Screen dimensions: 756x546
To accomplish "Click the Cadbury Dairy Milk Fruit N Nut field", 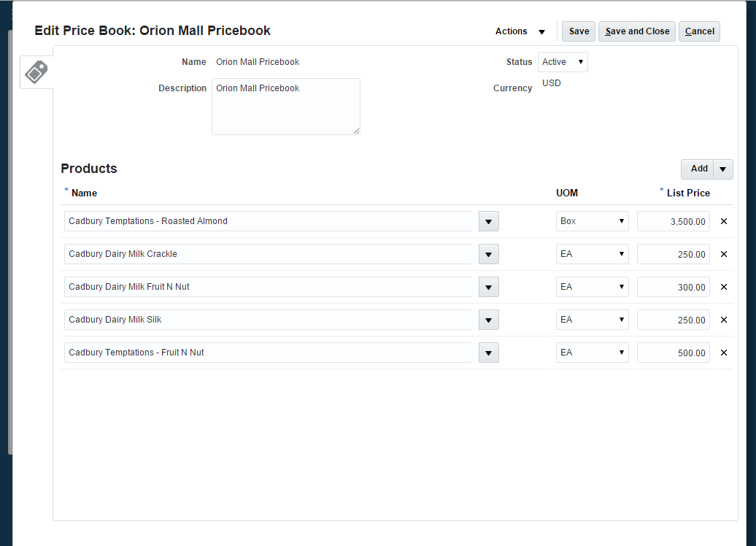I will pyautogui.click(x=268, y=287).
